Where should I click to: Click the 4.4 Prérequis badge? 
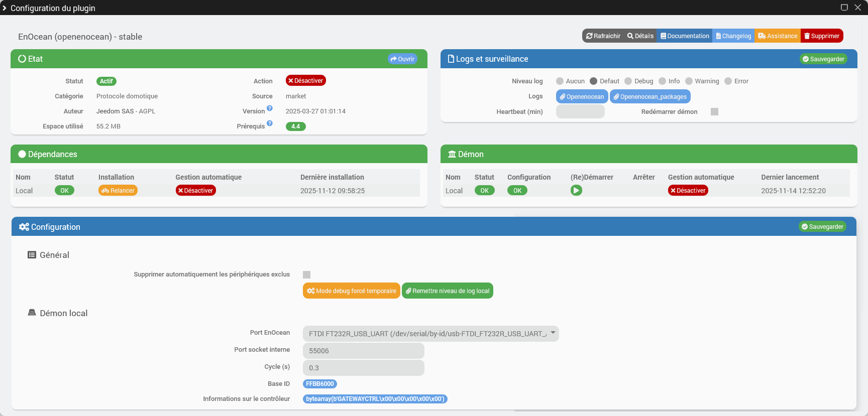[296, 126]
